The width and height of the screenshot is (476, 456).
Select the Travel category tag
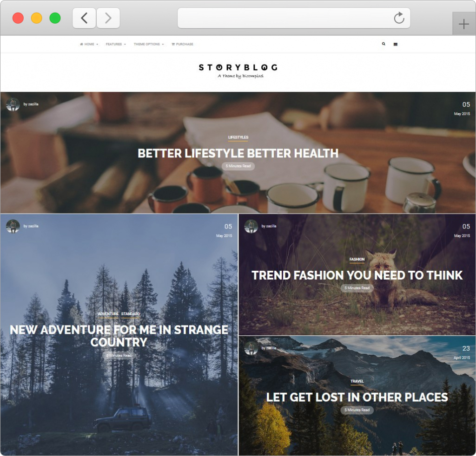tap(357, 381)
